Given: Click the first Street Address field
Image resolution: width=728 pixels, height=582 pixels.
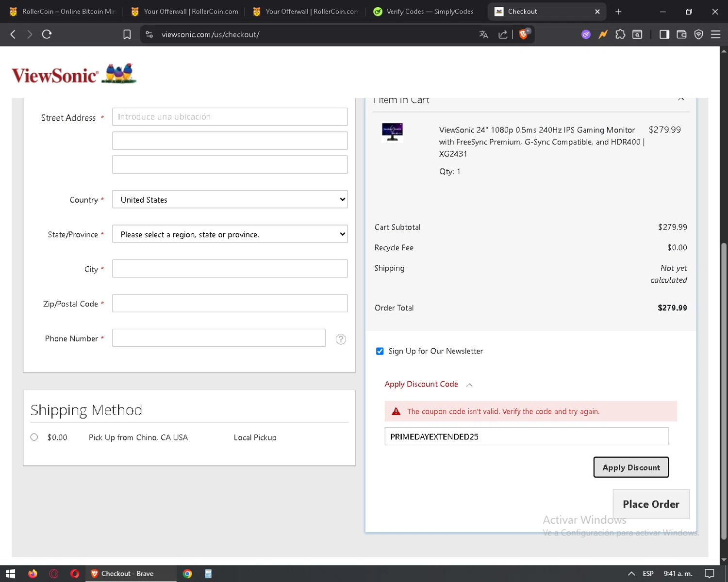Looking at the screenshot, I should point(230,117).
